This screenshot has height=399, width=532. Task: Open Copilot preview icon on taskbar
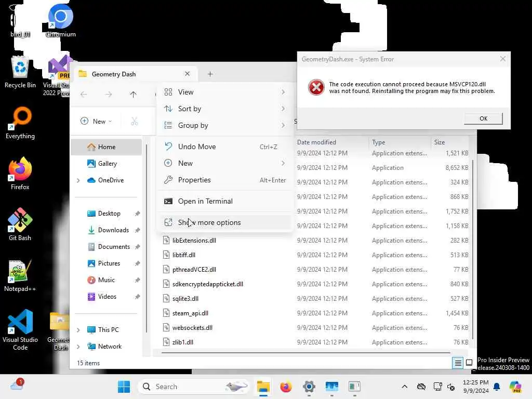[x=515, y=387]
